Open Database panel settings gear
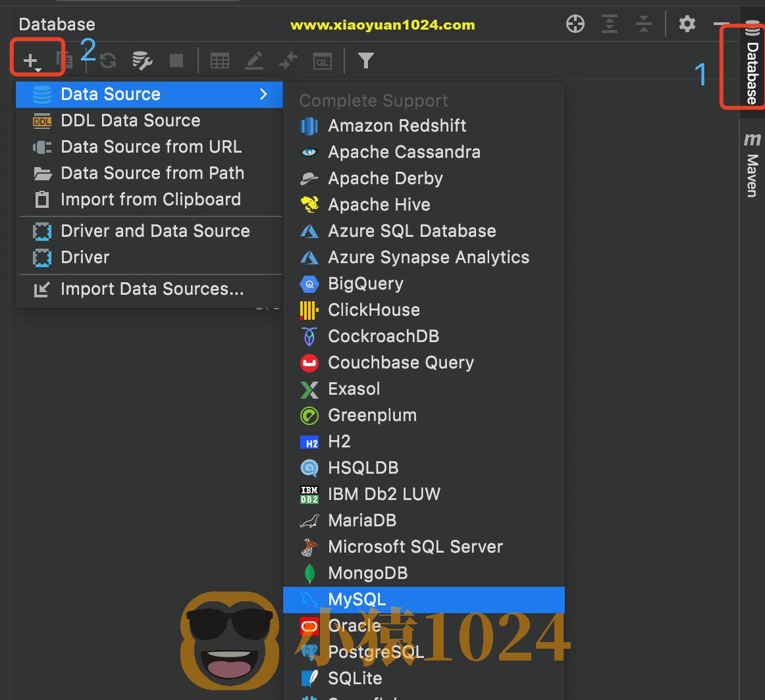 [687, 24]
